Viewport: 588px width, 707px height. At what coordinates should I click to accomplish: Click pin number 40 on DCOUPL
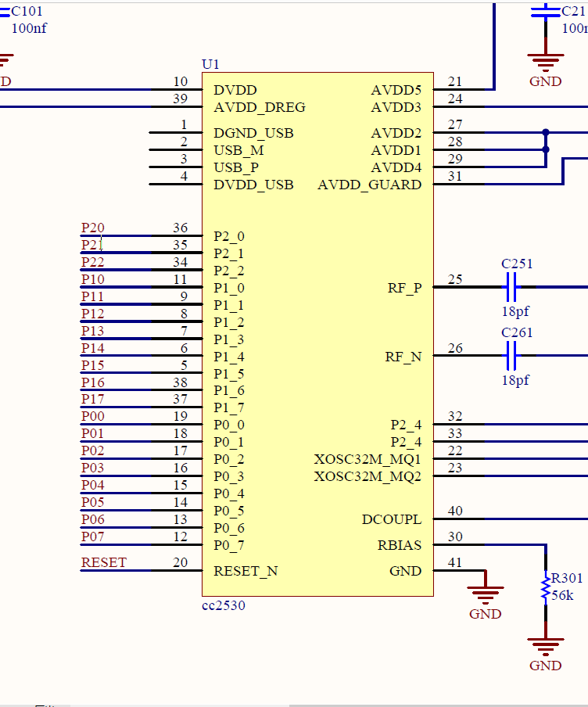tap(455, 511)
